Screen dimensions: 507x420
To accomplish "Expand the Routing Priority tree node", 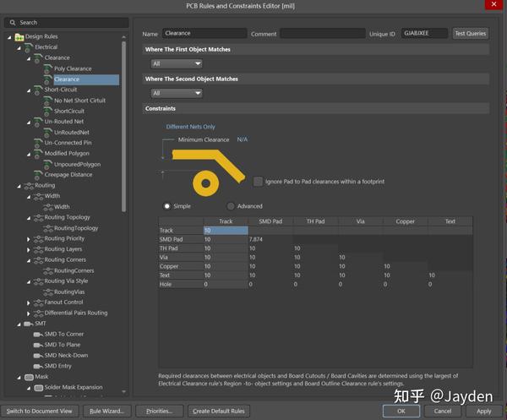I will click(29, 239).
